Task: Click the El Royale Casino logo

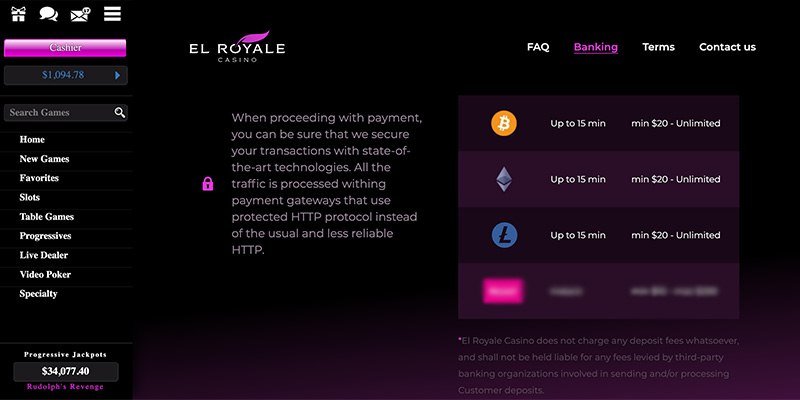Action: 237,49
